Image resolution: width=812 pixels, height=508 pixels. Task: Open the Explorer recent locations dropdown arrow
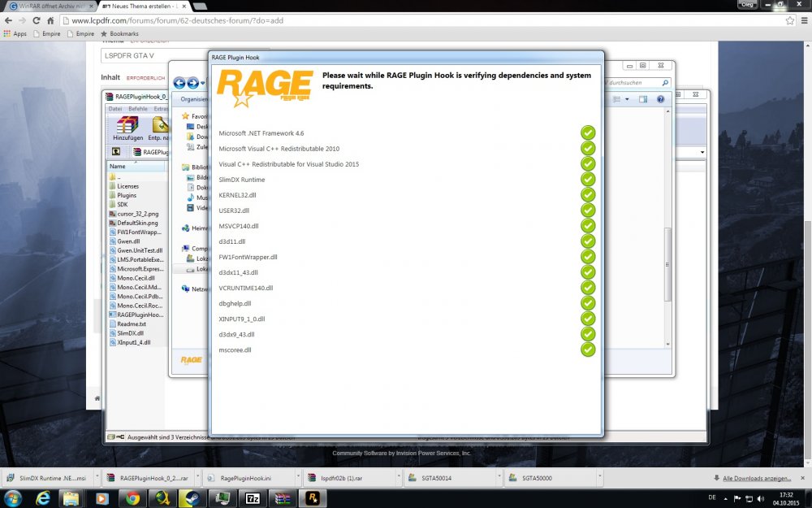click(202, 83)
